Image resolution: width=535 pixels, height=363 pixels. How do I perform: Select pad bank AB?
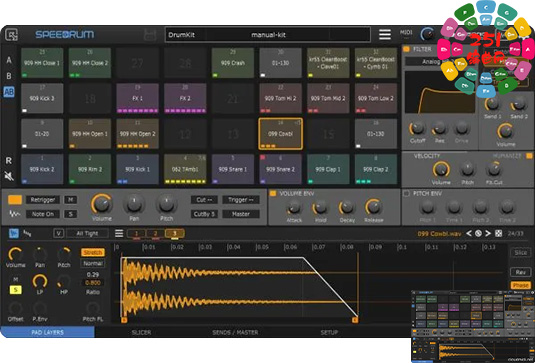tap(9, 92)
